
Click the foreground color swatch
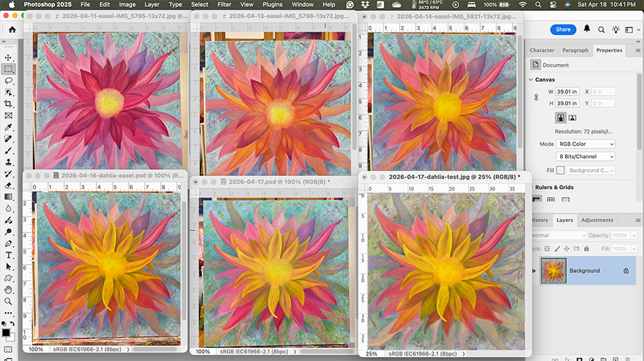[6, 332]
